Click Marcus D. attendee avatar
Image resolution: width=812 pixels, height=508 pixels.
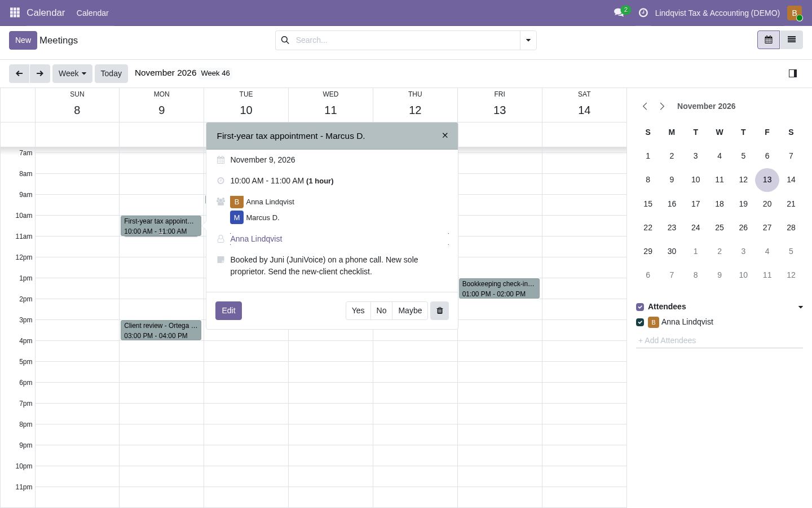click(236, 217)
